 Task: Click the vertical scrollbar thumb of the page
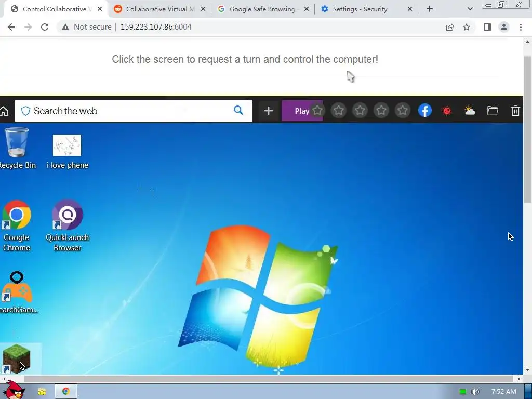(x=528, y=129)
